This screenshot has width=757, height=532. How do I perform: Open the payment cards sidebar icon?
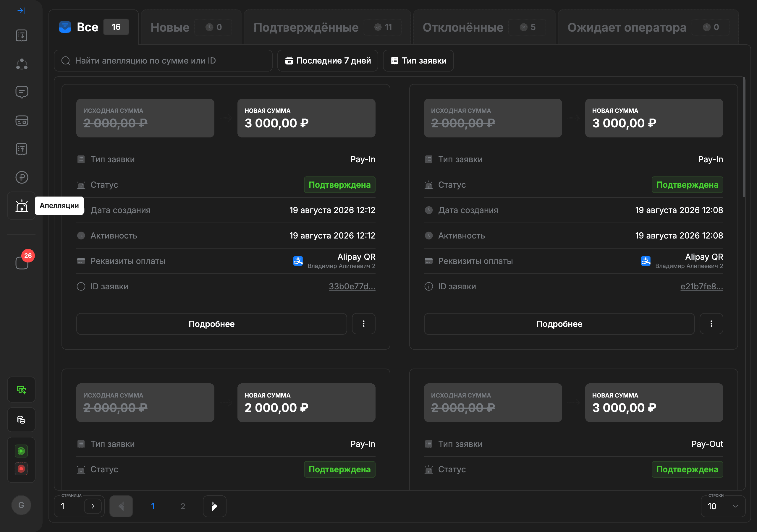tap(21, 121)
